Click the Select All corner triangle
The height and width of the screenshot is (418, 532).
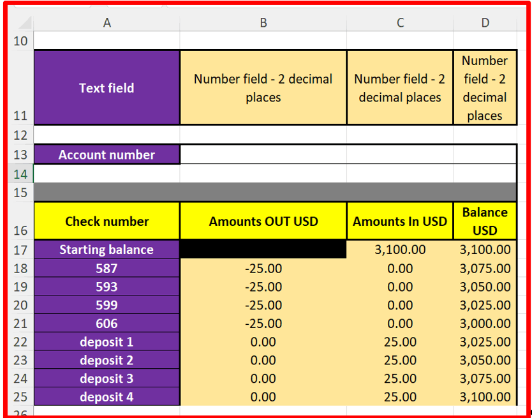(24, 23)
